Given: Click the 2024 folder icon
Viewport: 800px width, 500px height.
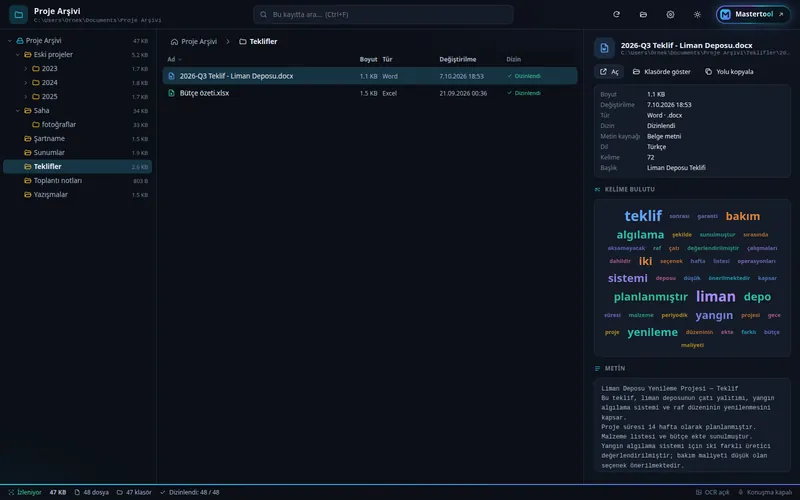Looking at the screenshot, I should (x=36, y=83).
